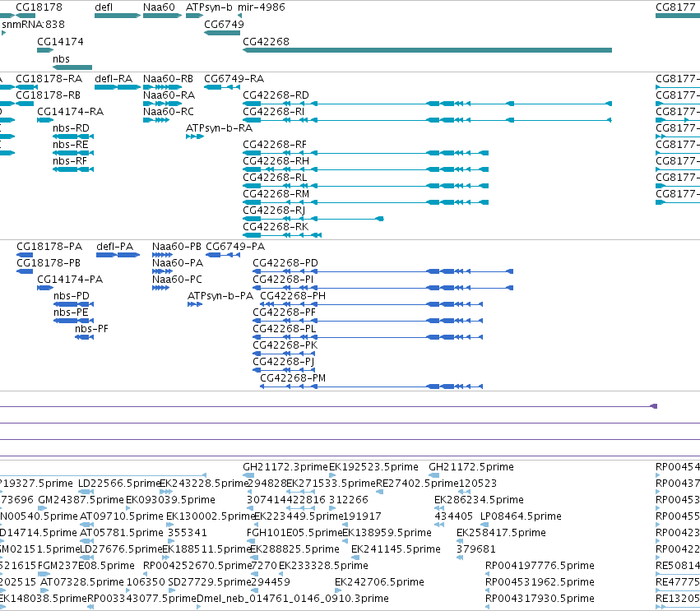Image resolution: width=700 pixels, height=611 pixels.
Task: Click the defl gene arrow bar
Action: [x=118, y=16]
